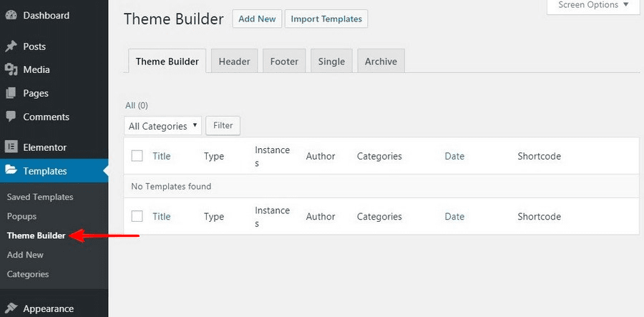Click the Comments speech bubble icon
Image resolution: width=644 pixels, height=317 pixels.
[11, 117]
